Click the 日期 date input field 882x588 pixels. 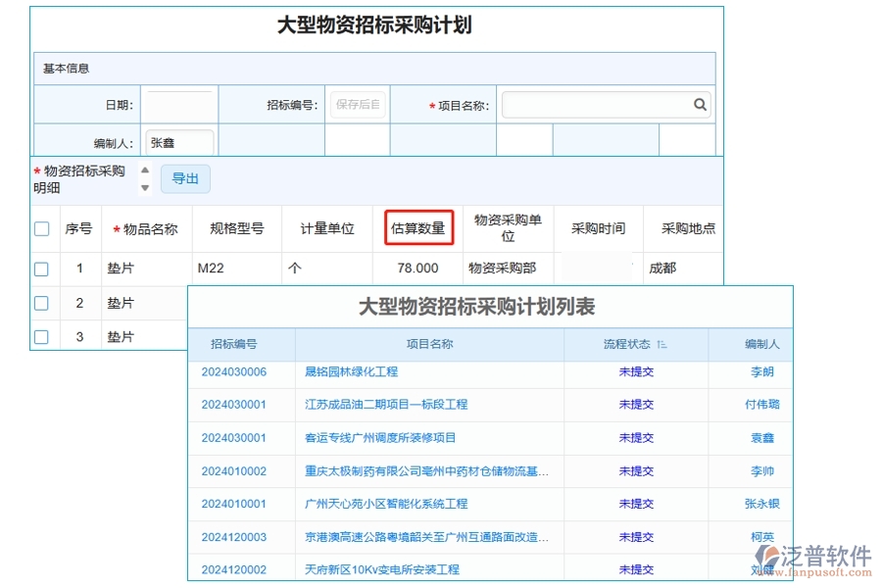[179, 104]
